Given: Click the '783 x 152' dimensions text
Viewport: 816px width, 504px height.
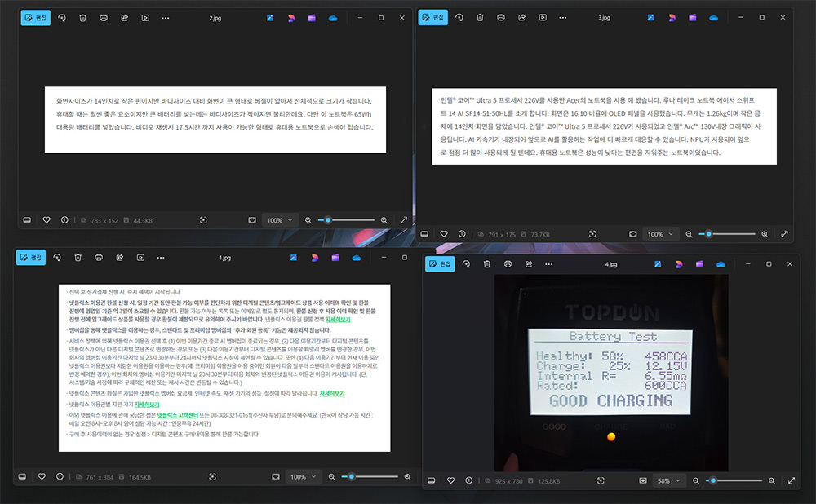Looking at the screenshot, I should (x=104, y=220).
